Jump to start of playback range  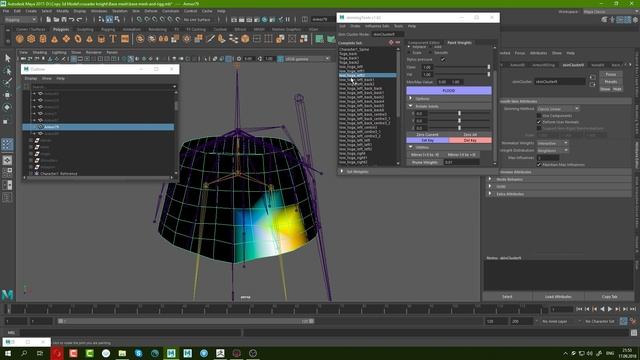click(x=579, y=309)
